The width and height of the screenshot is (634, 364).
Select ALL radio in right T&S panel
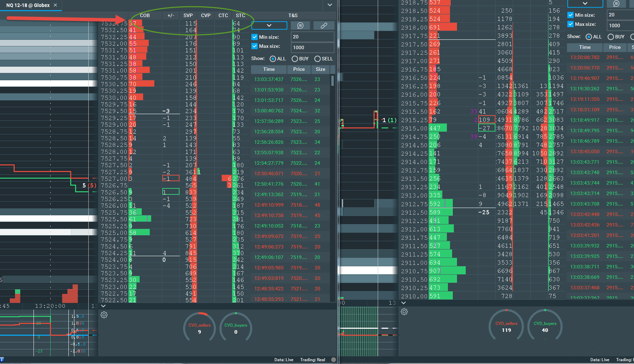(589, 37)
